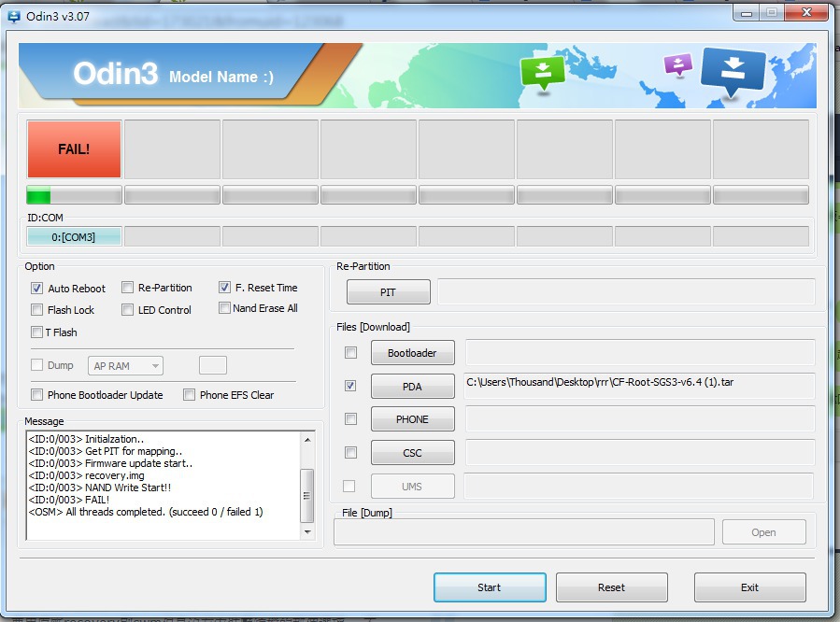Click the 'NAND Write Start!!' log line
This screenshot has width=840, height=622.
pyautogui.click(x=100, y=488)
